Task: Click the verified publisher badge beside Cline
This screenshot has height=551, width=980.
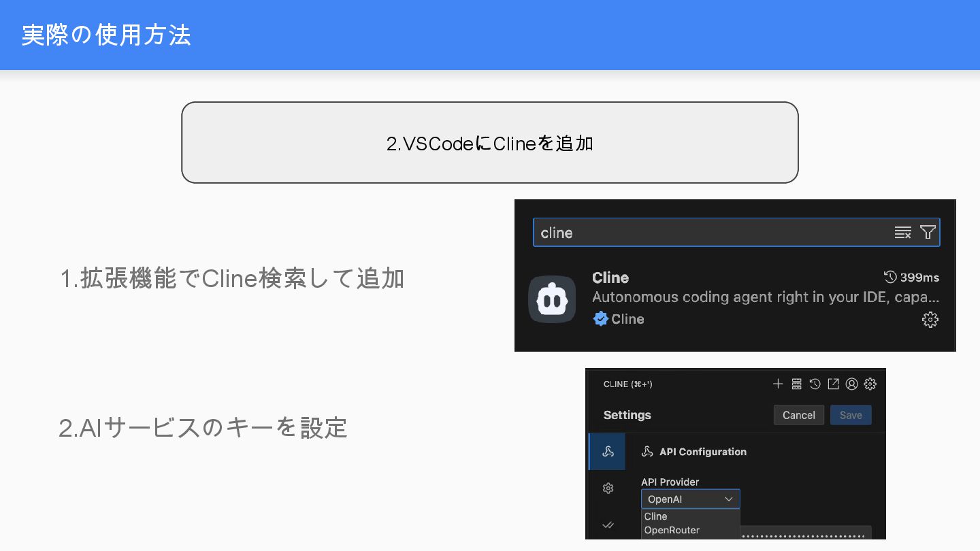Action: (600, 318)
